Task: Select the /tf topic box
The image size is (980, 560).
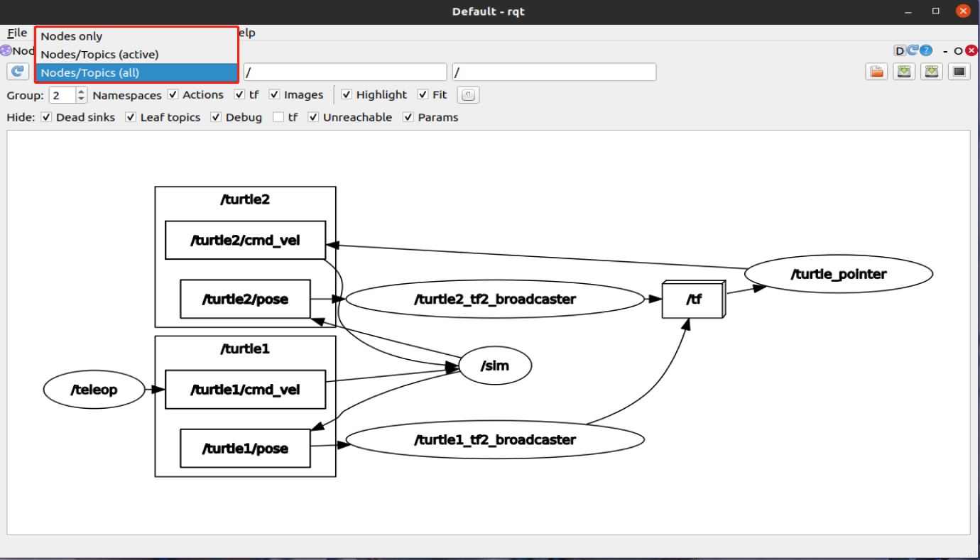Action: click(x=693, y=300)
